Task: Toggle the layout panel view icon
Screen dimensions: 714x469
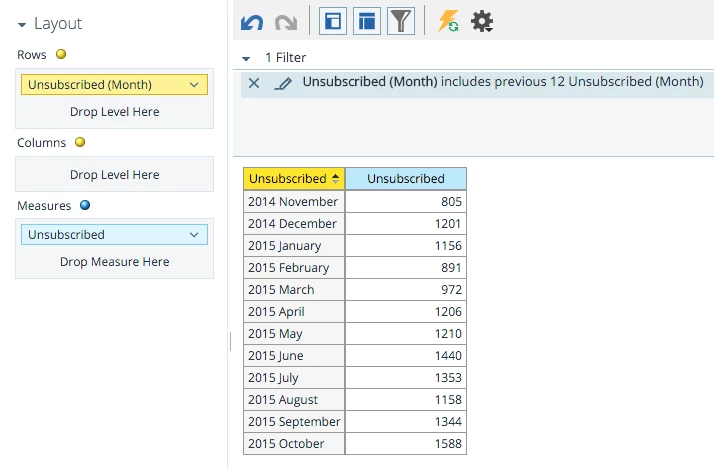Action: [x=333, y=21]
